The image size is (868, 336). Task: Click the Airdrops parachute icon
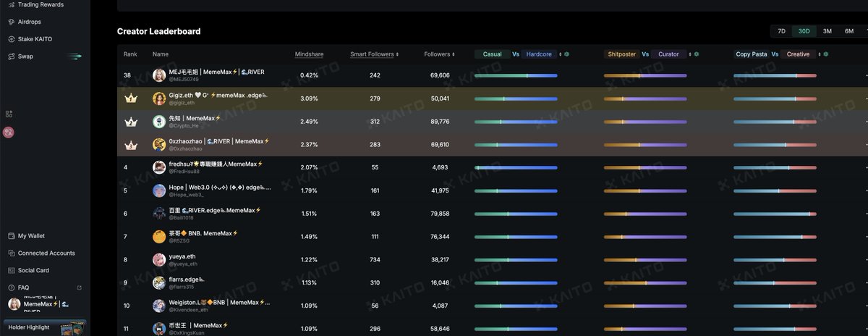(11, 22)
